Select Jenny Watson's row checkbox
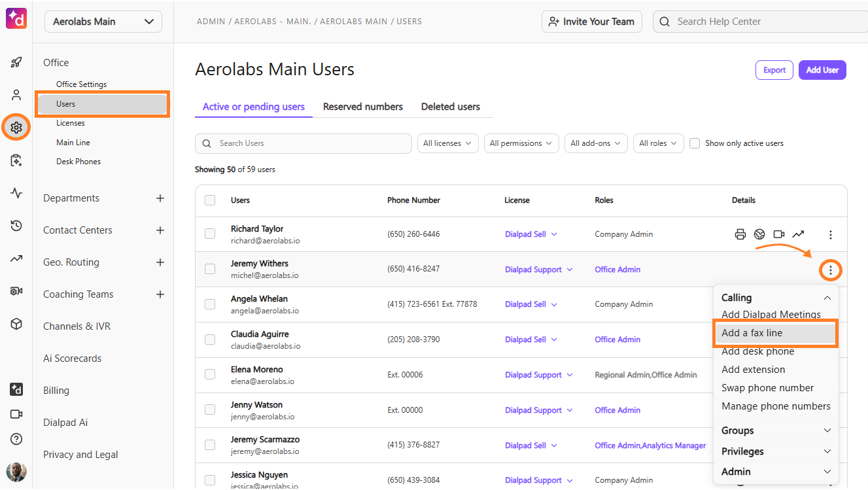This screenshot has height=490, width=868. (210, 410)
